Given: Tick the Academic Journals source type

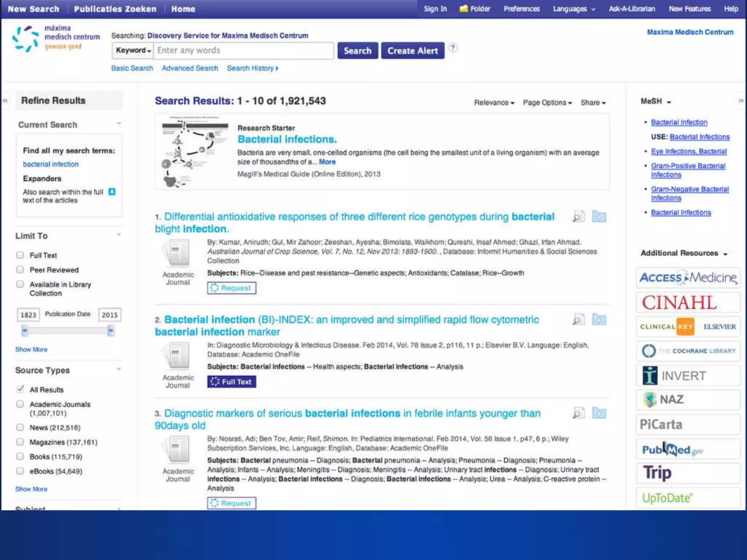Looking at the screenshot, I should tap(20, 404).
